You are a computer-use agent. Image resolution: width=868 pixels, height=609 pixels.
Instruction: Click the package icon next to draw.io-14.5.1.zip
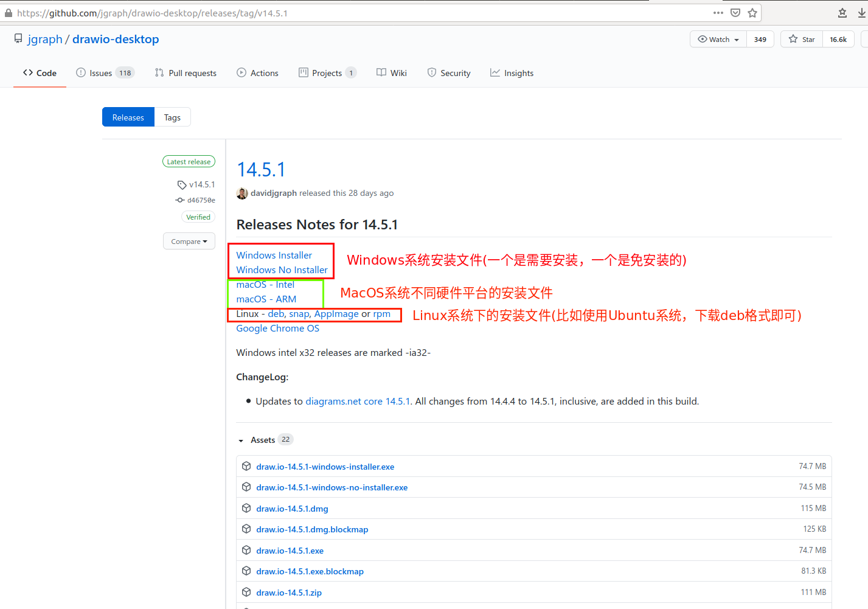(246, 592)
